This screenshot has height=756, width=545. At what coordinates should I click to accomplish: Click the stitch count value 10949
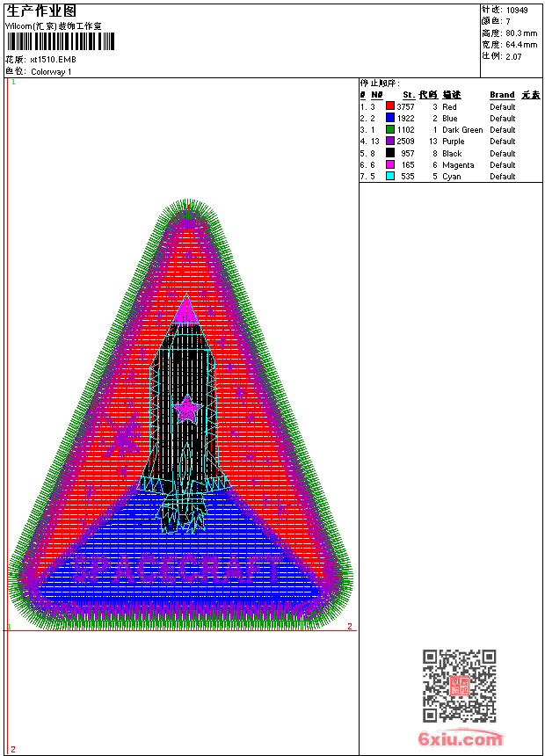pos(517,11)
